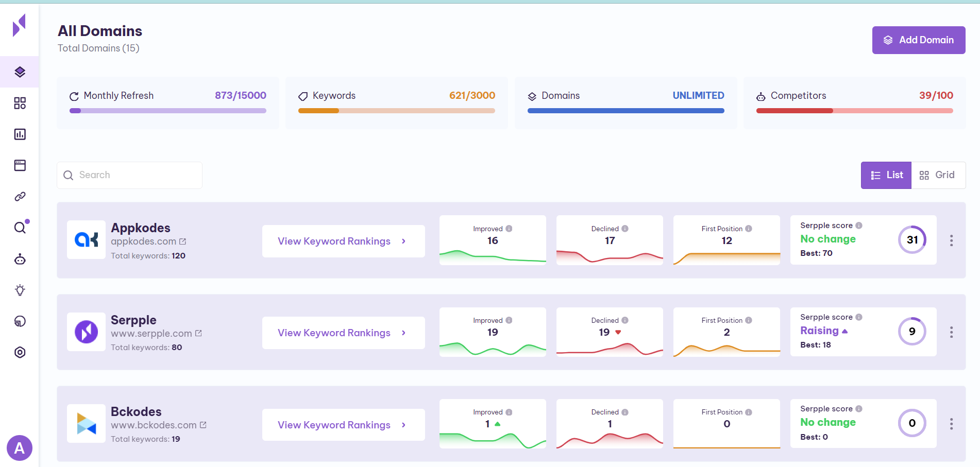980x467 pixels.
Task: Click the Bckodes logo thumbnail
Action: 86,423
